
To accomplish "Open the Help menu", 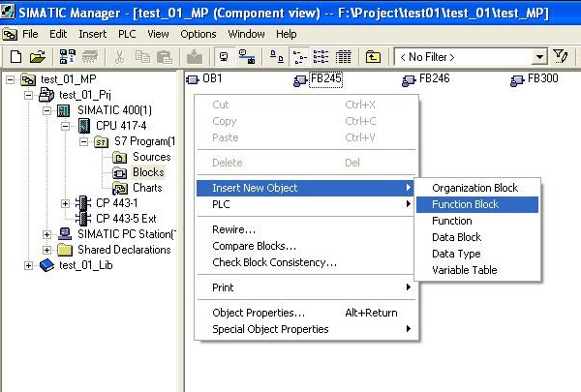I will [286, 34].
